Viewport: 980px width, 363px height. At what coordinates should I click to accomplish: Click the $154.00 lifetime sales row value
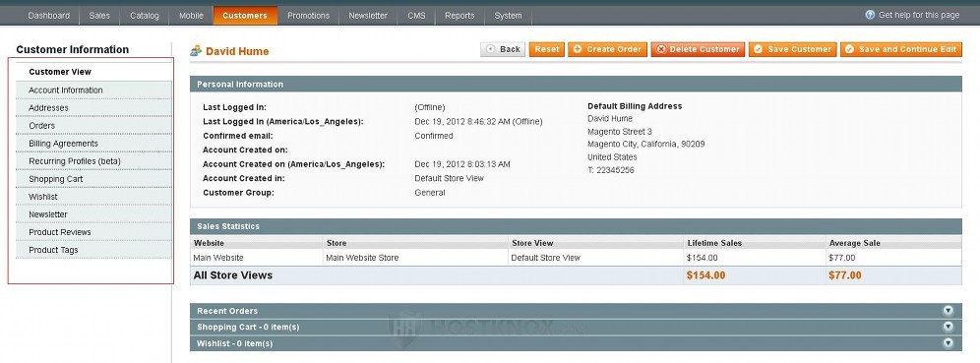click(x=702, y=258)
